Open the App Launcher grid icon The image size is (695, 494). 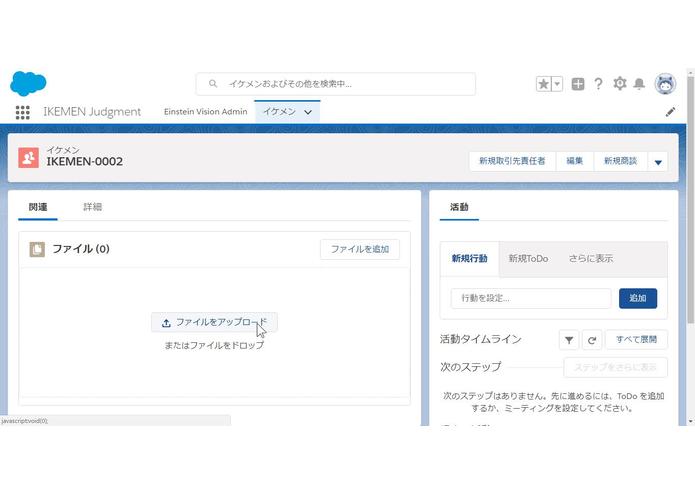pos(23,112)
